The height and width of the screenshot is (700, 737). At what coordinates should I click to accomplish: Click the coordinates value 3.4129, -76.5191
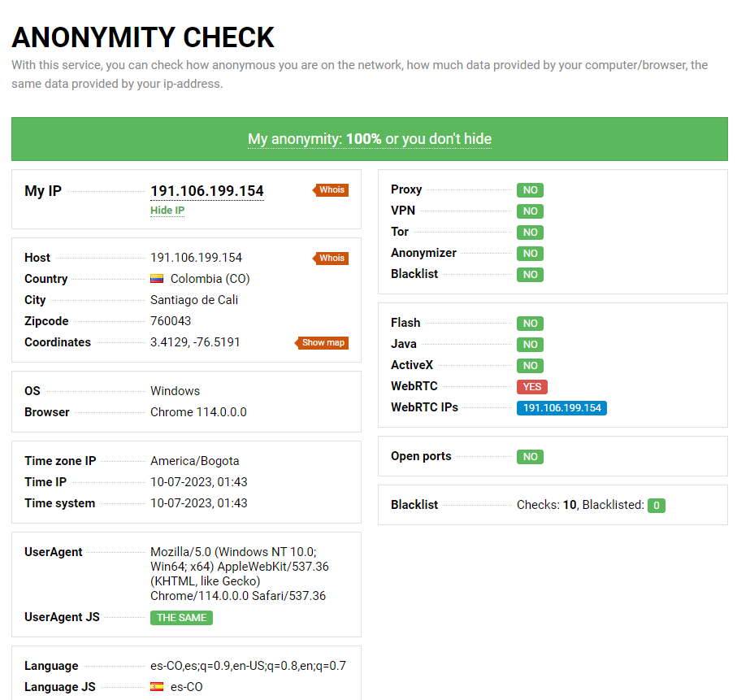[x=195, y=342]
